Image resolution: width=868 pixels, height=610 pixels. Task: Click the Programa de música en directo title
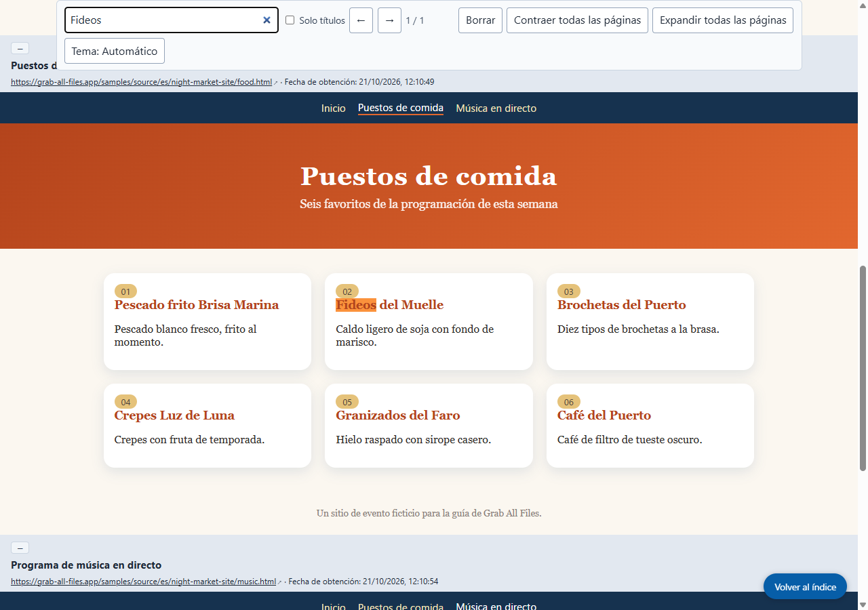[x=86, y=565]
